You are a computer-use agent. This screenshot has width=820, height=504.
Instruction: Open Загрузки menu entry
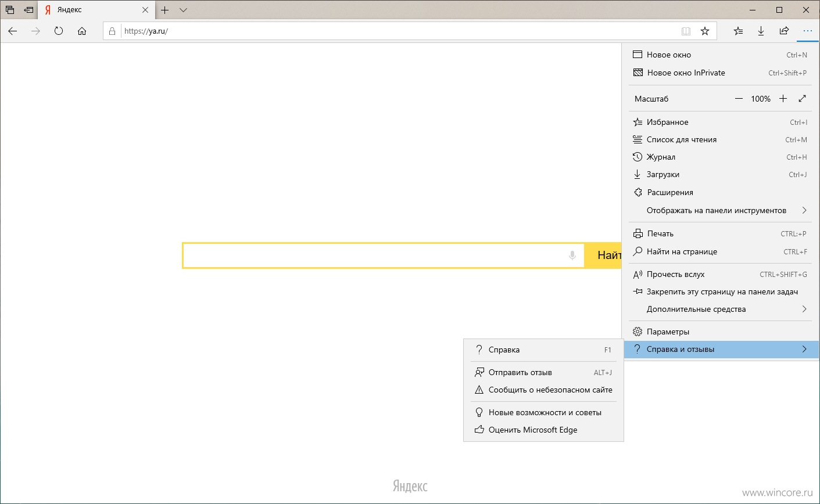(x=720, y=174)
